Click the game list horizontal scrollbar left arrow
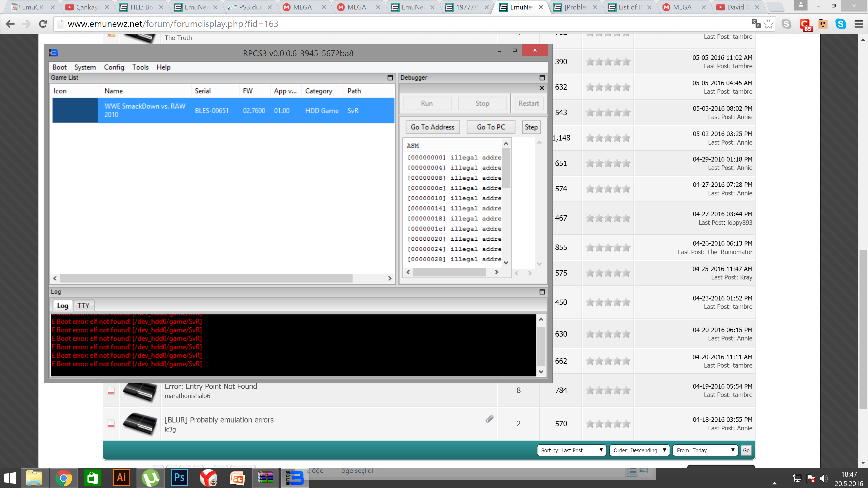Viewport: 868px width, 488px height. click(x=55, y=278)
